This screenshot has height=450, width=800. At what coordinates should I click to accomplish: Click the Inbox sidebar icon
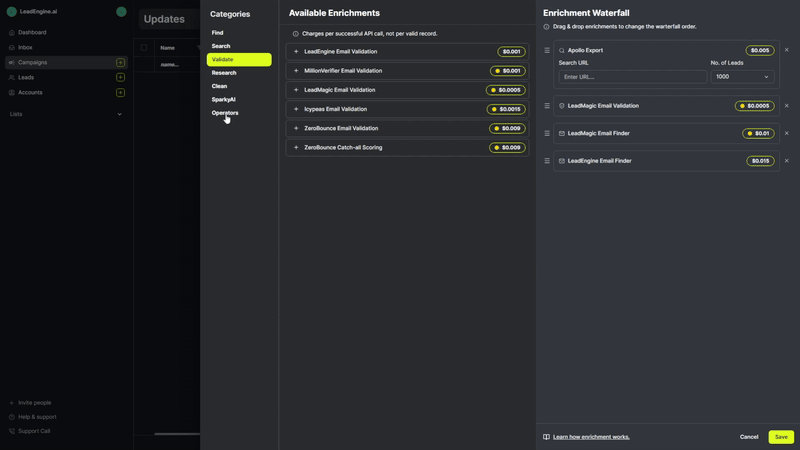click(x=12, y=47)
